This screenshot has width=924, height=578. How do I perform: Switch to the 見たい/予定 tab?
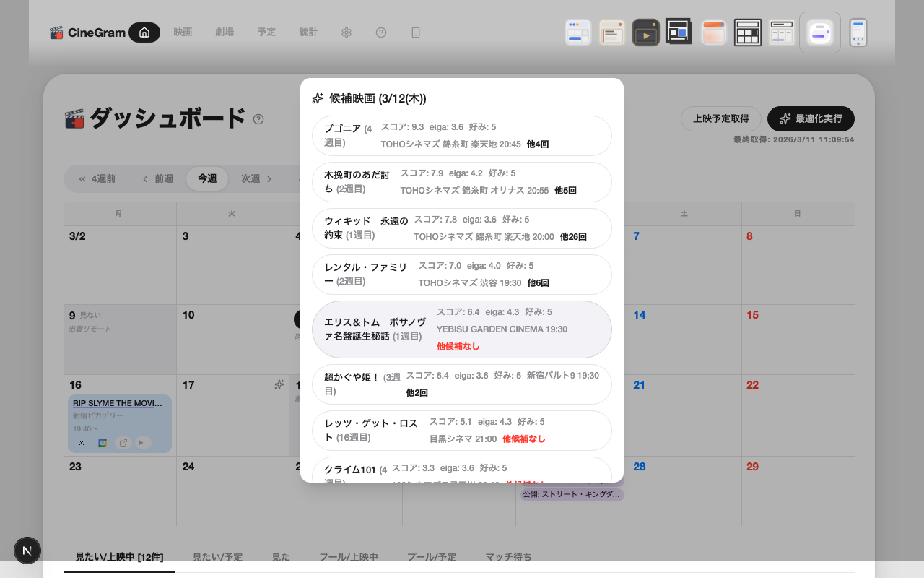pos(218,557)
